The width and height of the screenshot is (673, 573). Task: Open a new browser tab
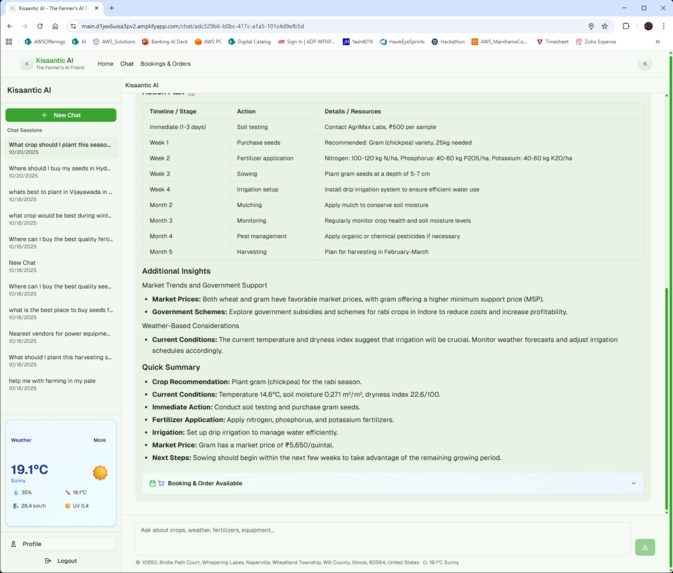[112, 8]
